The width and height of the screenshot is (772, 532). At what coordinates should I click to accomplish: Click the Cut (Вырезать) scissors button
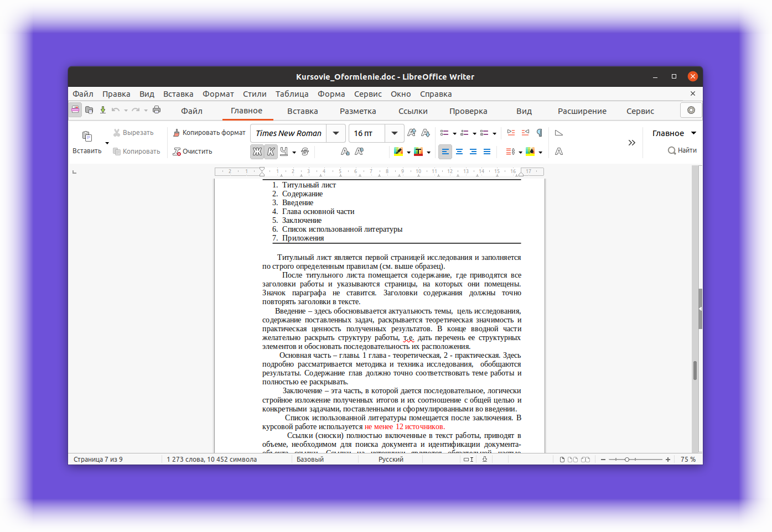click(x=133, y=133)
